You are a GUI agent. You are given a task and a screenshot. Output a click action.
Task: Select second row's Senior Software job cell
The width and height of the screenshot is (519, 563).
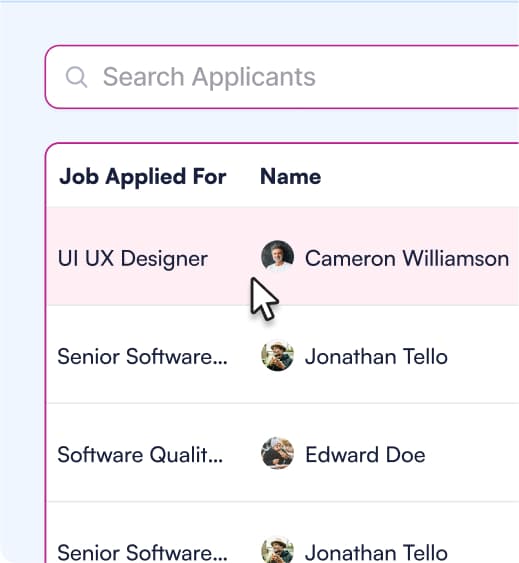[x=143, y=357]
